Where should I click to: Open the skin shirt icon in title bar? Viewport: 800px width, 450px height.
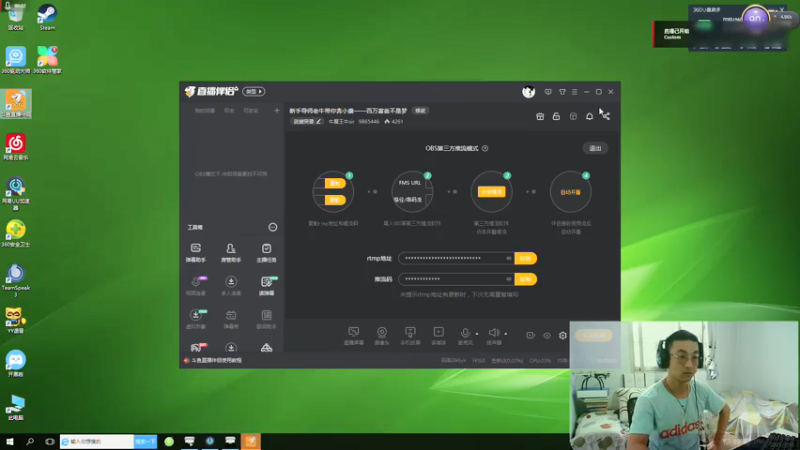[x=562, y=92]
